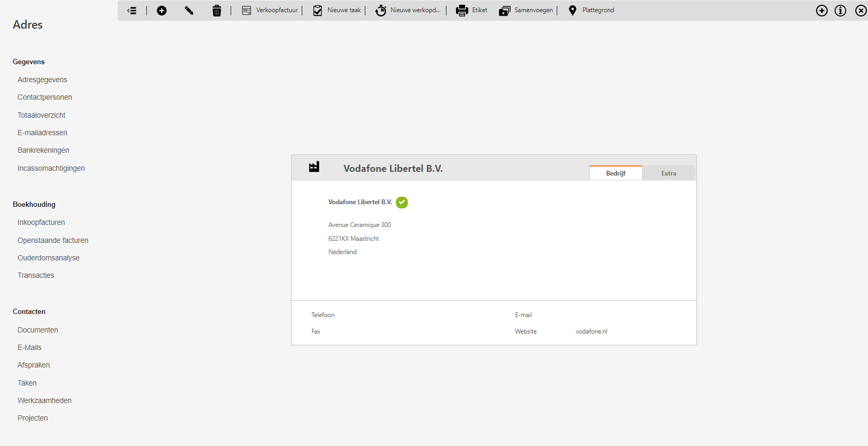Click the Adres page title

(28, 24)
